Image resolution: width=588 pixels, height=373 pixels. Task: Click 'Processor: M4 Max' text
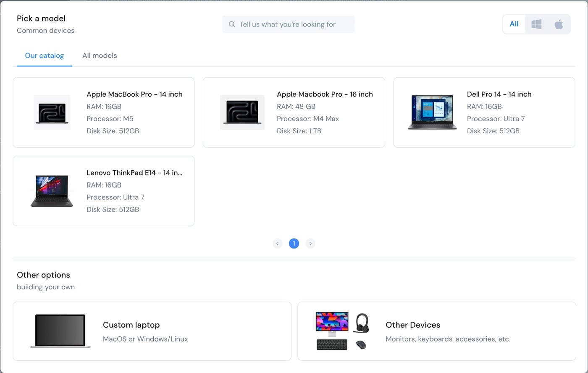pyautogui.click(x=308, y=119)
